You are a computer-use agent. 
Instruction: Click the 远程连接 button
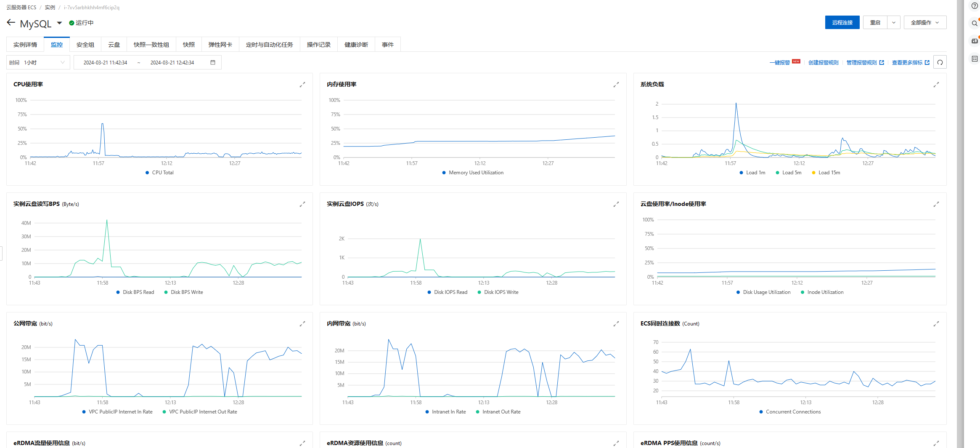[x=842, y=23]
